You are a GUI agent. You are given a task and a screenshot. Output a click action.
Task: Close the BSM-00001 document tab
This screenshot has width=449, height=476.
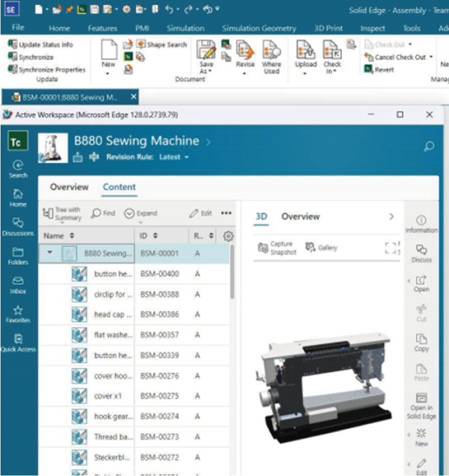pyautogui.click(x=133, y=97)
